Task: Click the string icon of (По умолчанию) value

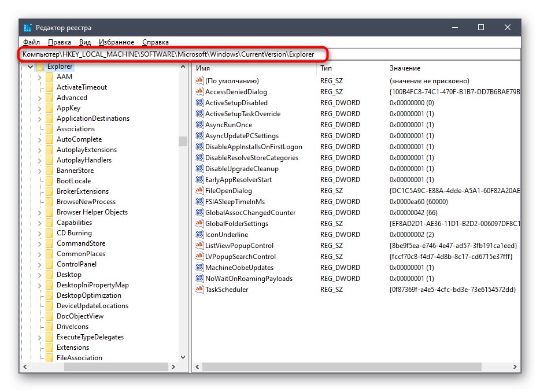Action: tap(199, 80)
